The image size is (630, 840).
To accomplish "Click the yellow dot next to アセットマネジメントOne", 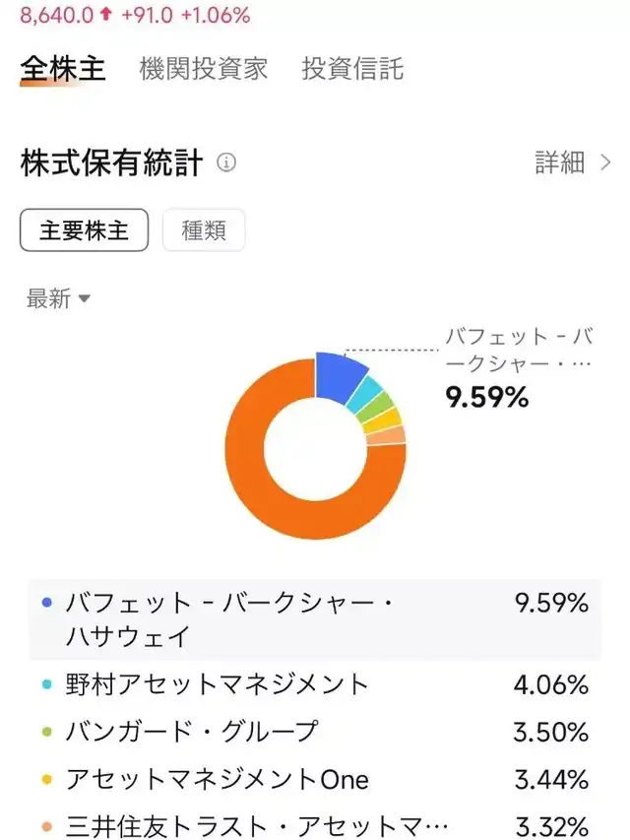I will pos(46,780).
